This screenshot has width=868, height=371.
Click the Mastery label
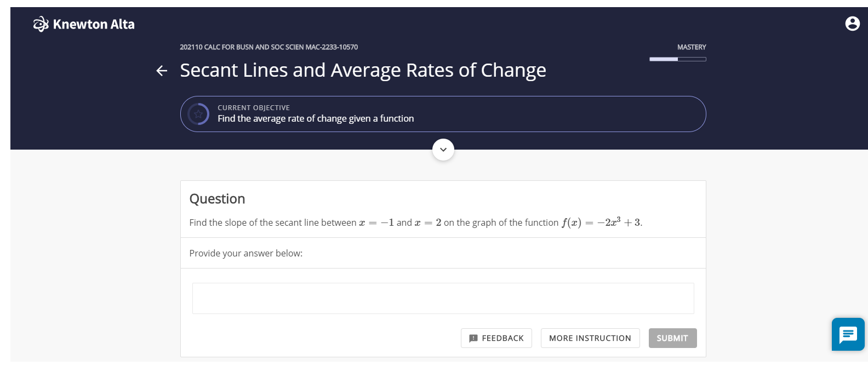692,47
